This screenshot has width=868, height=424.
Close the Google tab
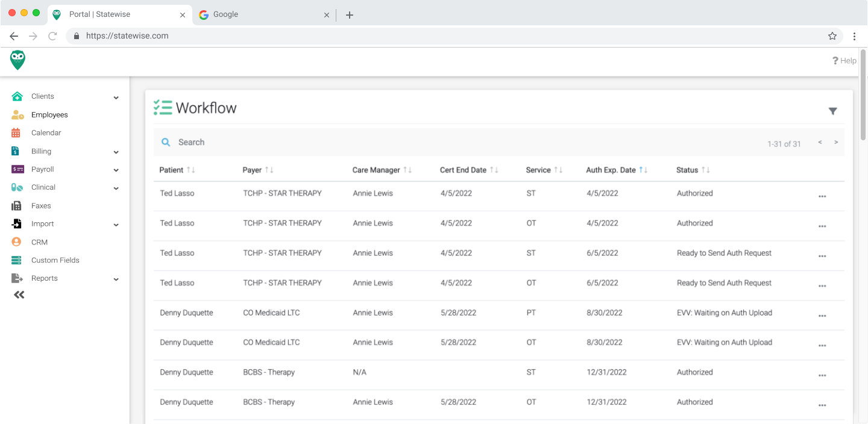pos(327,15)
